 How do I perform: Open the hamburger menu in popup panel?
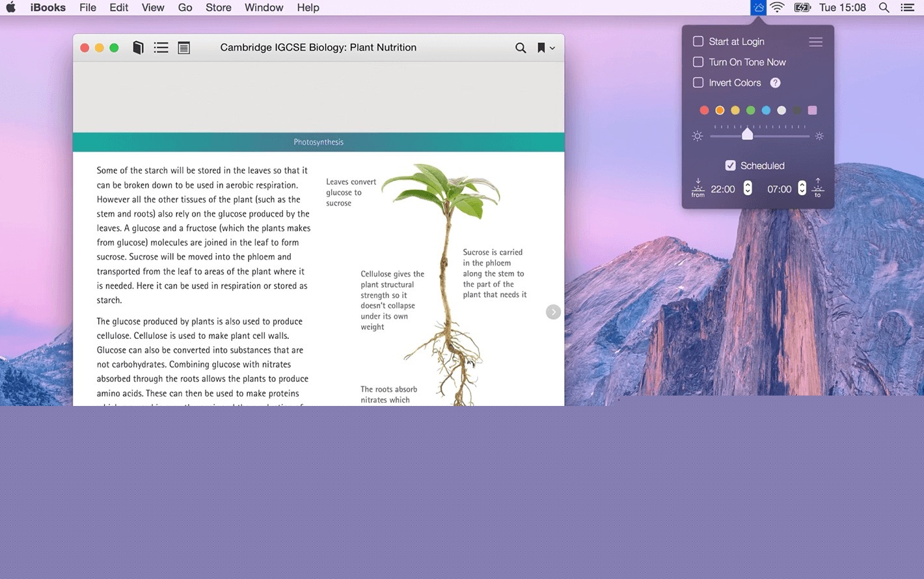click(x=815, y=42)
